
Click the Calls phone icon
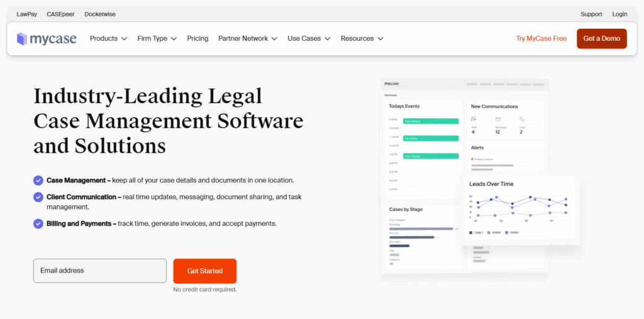click(x=522, y=119)
